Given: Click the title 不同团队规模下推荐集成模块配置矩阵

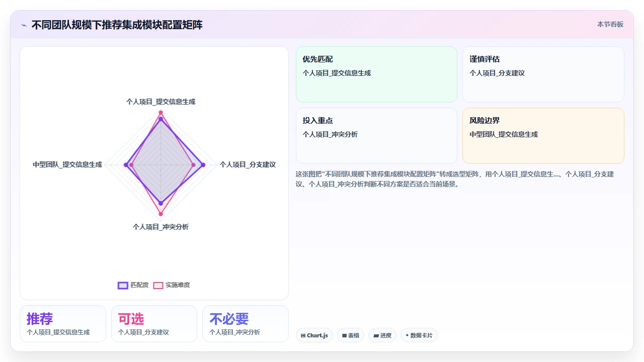Looking at the screenshot, I should (x=117, y=25).
